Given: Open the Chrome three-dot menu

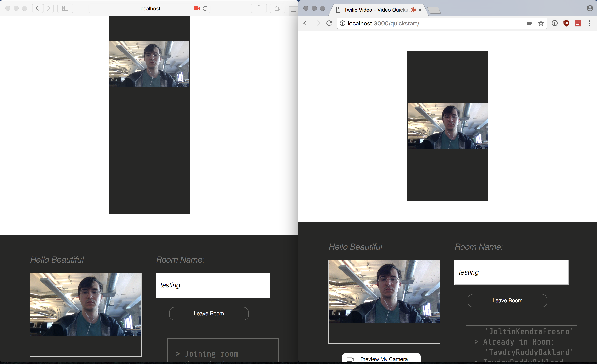Looking at the screenshot, I should [590, 23].
